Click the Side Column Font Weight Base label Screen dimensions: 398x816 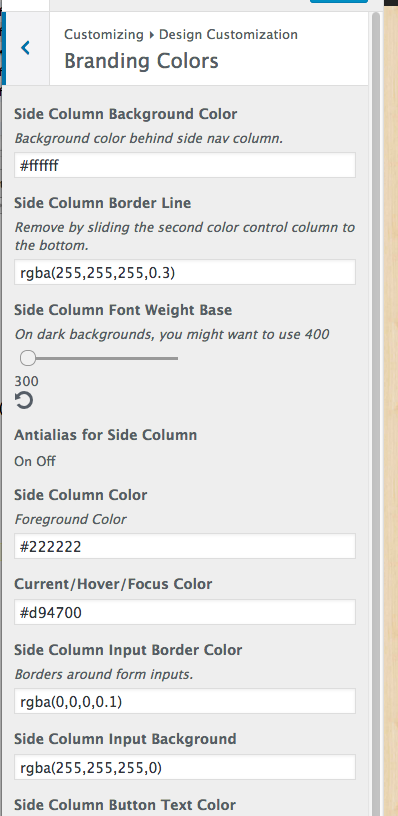pyautogui.click(x=123, y=310)
